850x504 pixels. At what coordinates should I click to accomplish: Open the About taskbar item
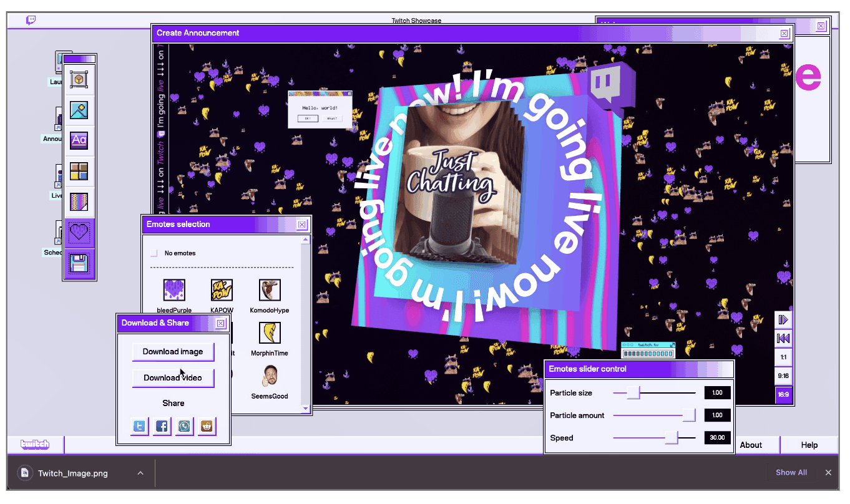click(751, 445)
